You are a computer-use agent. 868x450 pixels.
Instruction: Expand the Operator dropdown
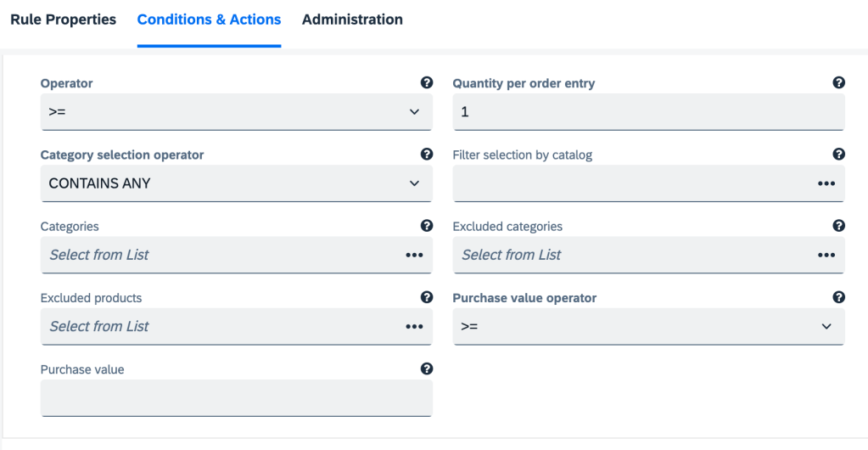(x=236, y=112)
